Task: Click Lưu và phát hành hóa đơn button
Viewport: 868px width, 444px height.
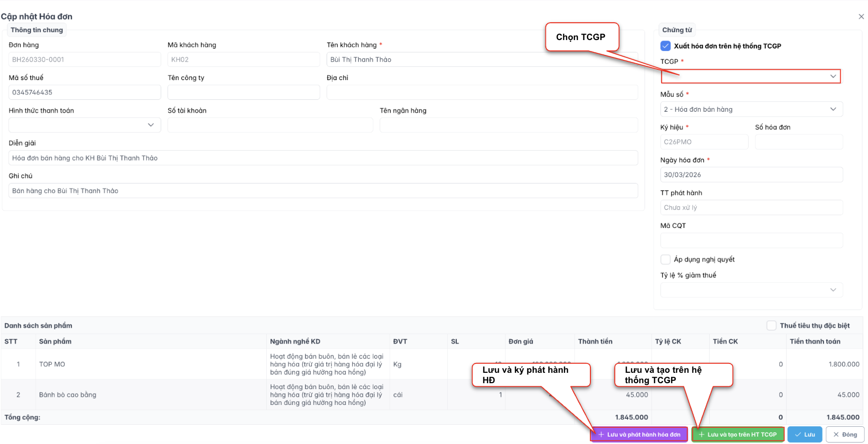Action: tap(639, 435)
